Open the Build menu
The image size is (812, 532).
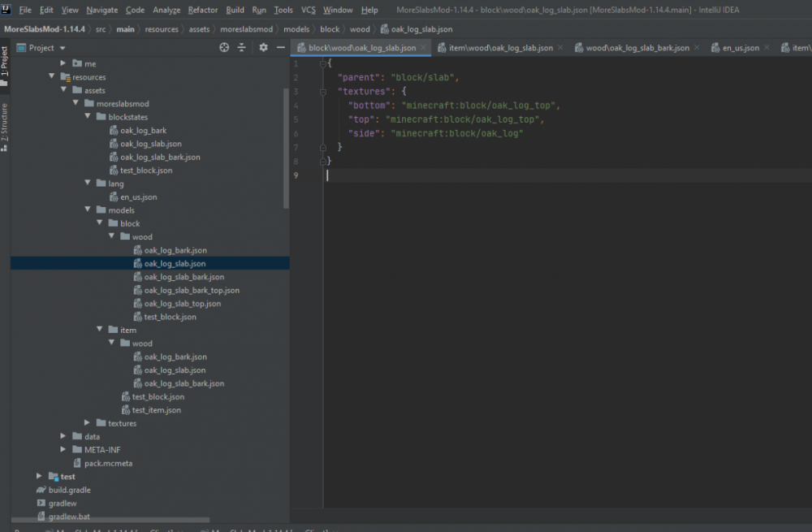point(235,10)
